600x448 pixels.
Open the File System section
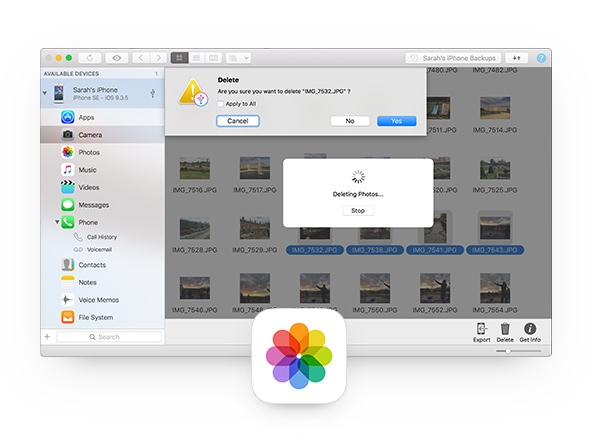pos(103,317)
